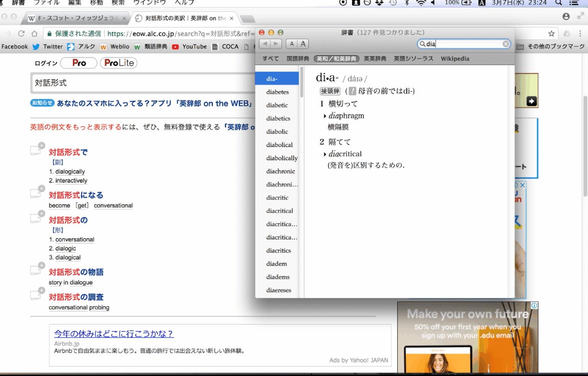Follow the 今年の休みはどこに行こうかな？ ad link
This screenshot has height=376, width=588.
point(114,333)
